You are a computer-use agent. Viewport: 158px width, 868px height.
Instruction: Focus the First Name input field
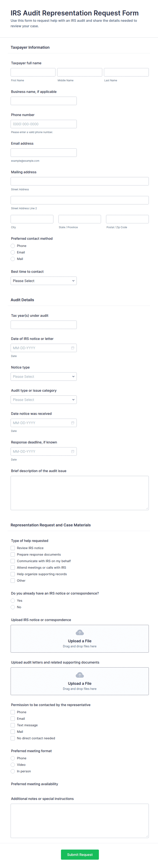point(33,72)
